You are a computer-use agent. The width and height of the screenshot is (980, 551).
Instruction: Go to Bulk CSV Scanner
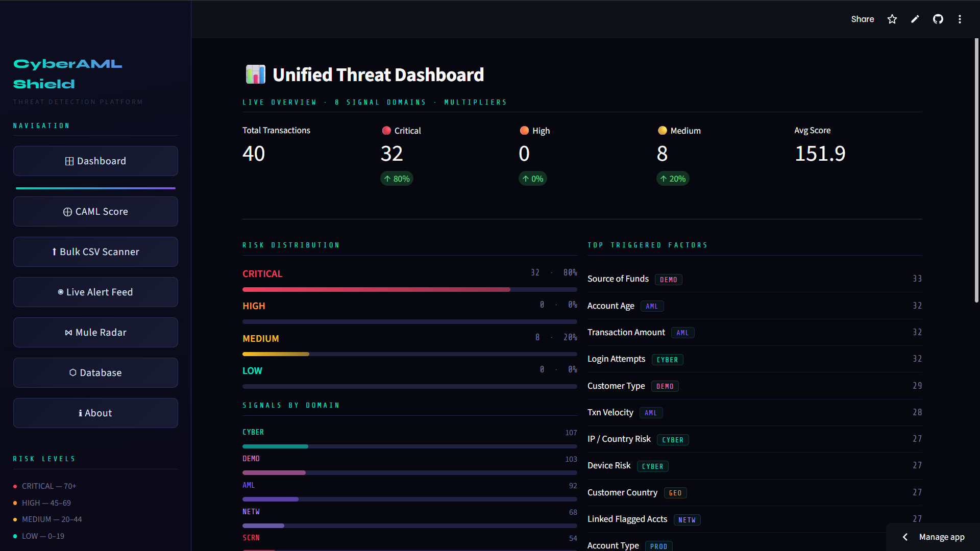click(95, 252)
